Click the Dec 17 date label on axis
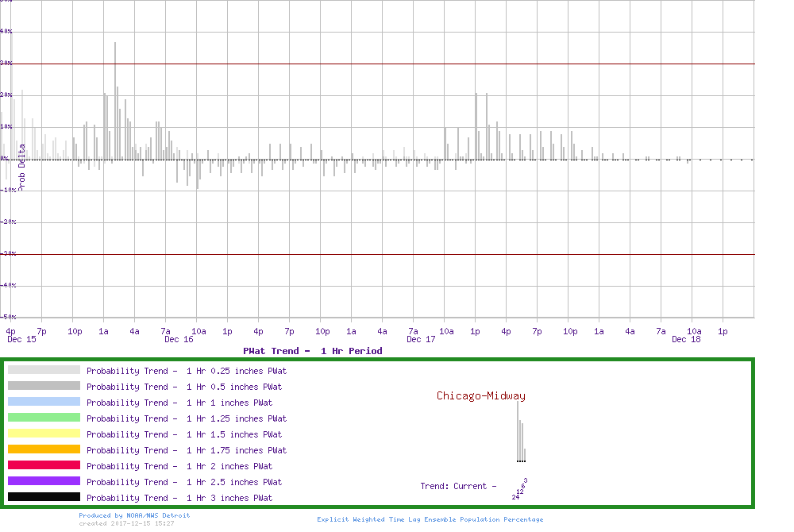This screenshot has width=794, height=532. coord(421,340)
